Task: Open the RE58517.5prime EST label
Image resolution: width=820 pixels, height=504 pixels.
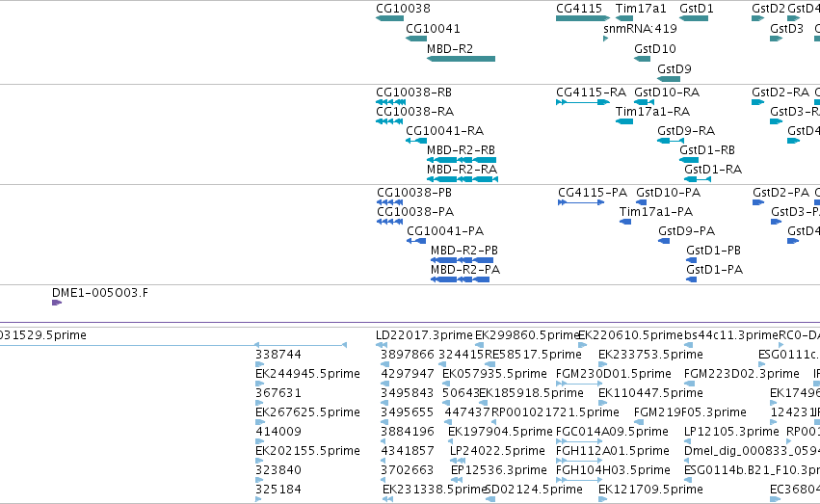Action: point(534,355)
